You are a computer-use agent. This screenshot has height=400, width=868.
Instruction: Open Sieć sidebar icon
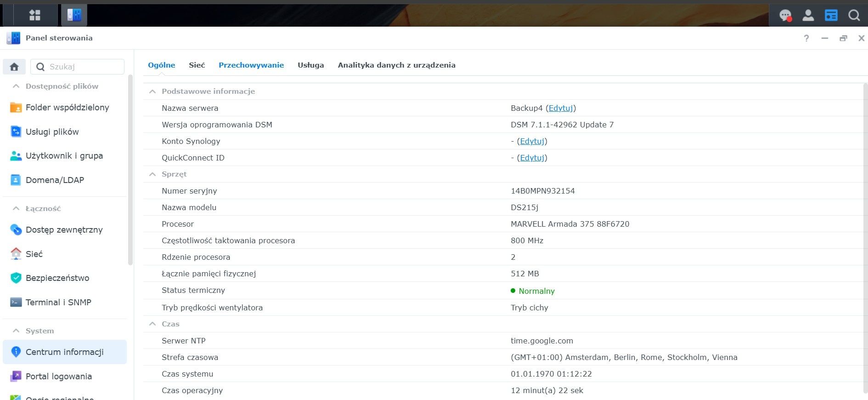tap(16, 254)
